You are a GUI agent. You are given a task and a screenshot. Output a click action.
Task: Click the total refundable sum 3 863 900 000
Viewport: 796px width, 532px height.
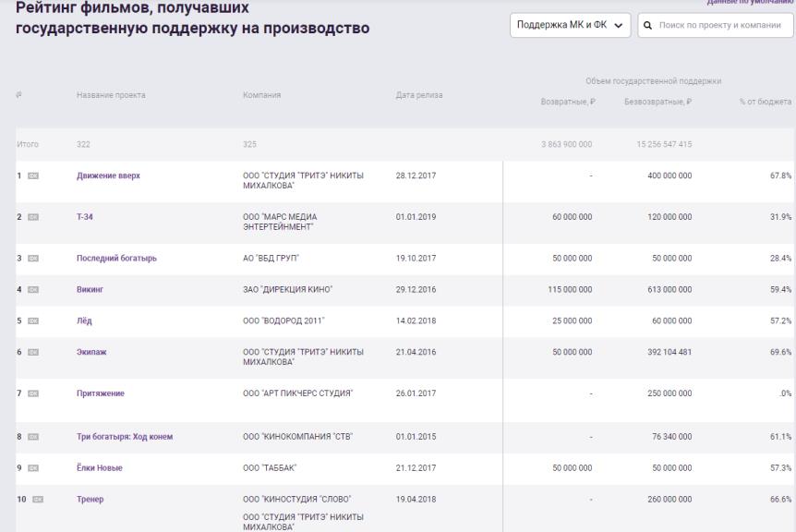567,144
